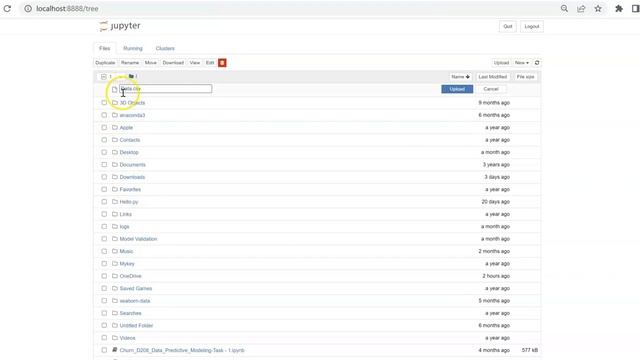640x360 pixels.
Task: Open the Mykey folder link
Action: (127, 264)
